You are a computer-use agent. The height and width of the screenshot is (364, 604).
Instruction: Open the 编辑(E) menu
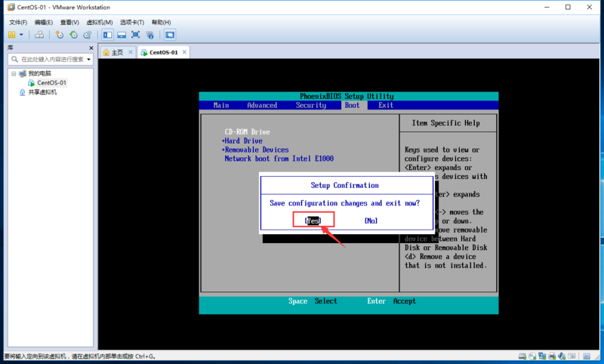click(44, 23)
